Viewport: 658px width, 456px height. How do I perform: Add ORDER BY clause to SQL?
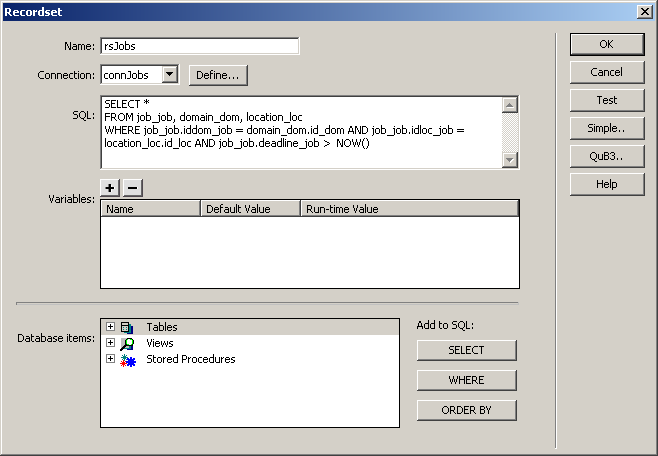[466, 410]
